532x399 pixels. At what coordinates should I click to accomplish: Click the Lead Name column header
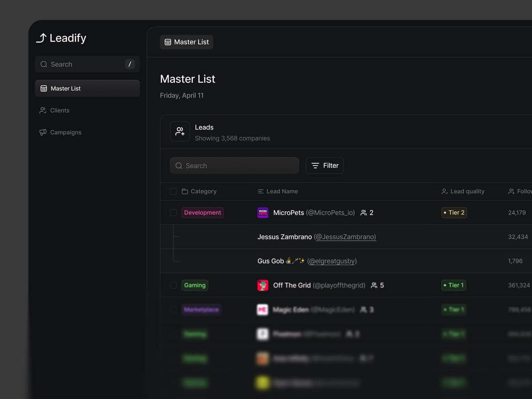[x=278, y=192]
